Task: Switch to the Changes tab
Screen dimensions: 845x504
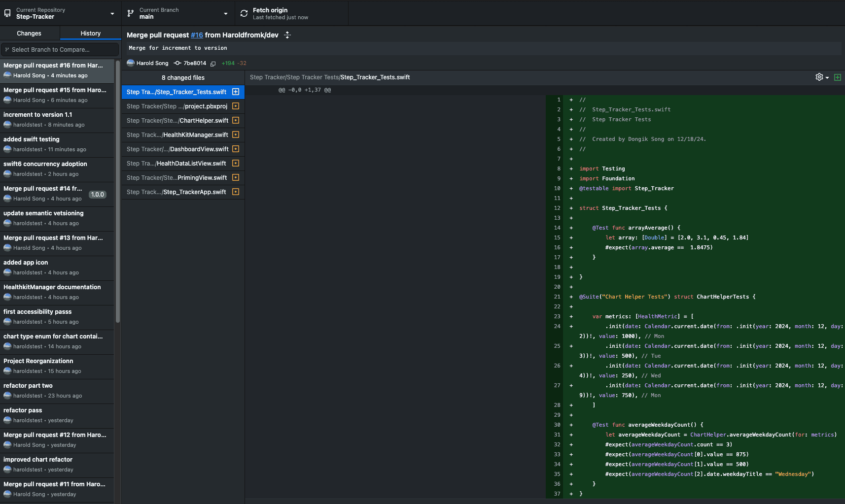Action: click(x=29, y=34)
